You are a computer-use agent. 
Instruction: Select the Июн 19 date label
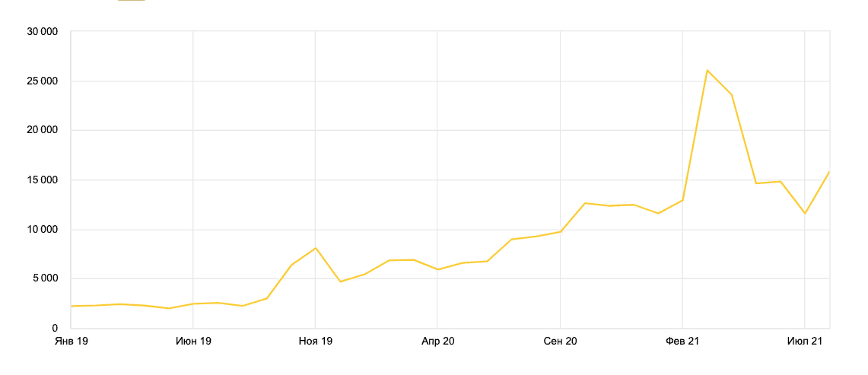(x=193, y=342)
